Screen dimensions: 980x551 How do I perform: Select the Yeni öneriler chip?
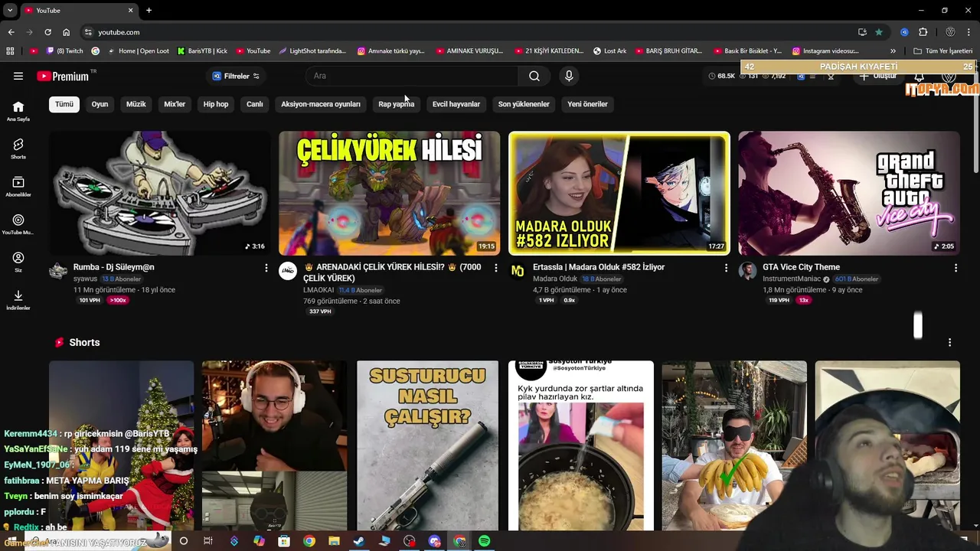click(587, 104)
